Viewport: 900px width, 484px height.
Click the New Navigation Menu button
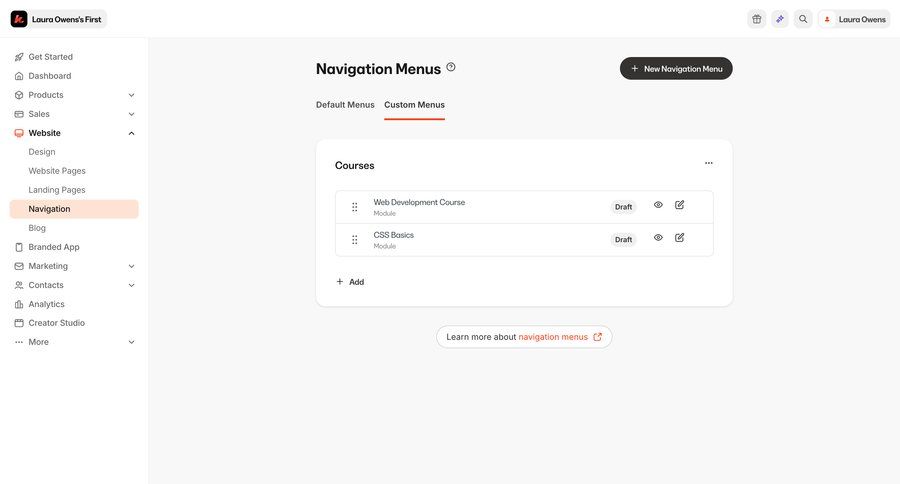tap(676, 68)
